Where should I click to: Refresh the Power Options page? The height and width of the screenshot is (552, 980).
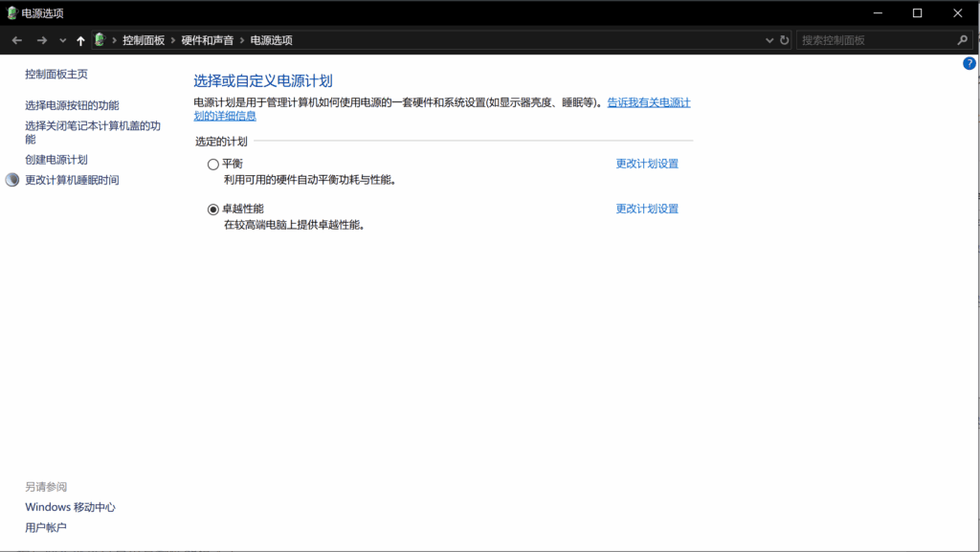785,40
